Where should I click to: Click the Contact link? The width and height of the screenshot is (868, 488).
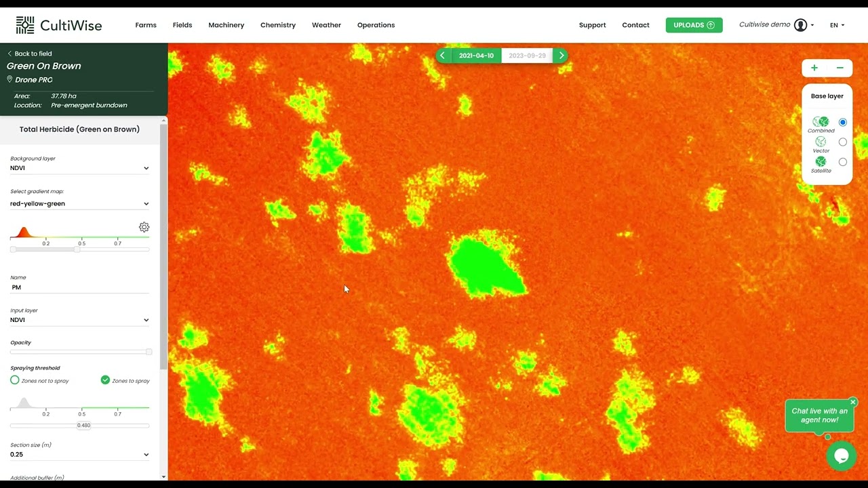635,25
